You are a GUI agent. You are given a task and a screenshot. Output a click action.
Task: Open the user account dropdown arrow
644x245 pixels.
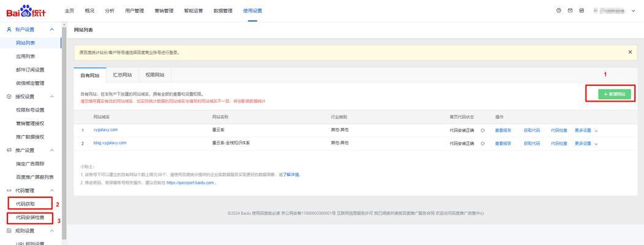(634, 11)
